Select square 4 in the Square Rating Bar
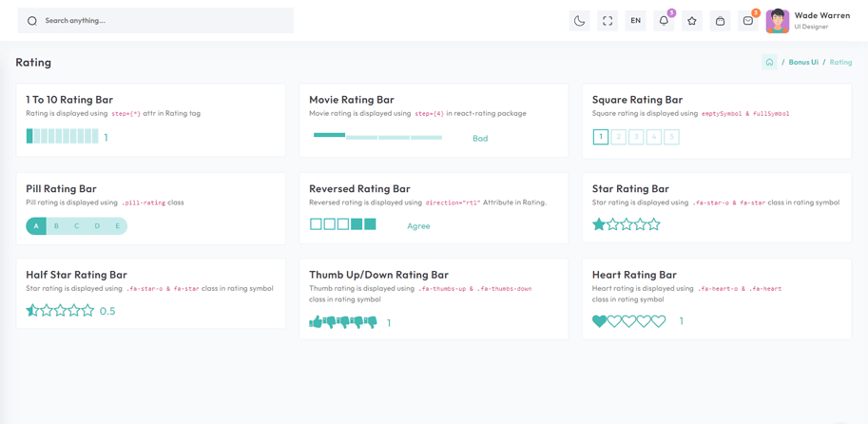Screen dimensions: 868x424 pos(654,137)
